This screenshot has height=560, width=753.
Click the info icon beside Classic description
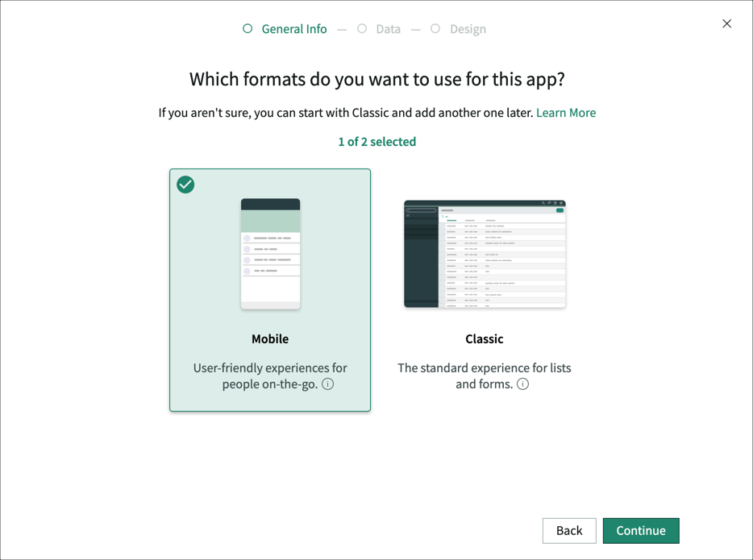(x=523, y=384)
